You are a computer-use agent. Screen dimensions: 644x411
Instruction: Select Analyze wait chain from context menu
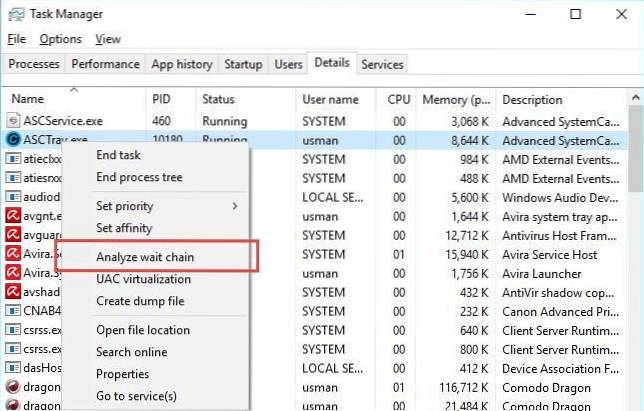click(x=145, y=257)
